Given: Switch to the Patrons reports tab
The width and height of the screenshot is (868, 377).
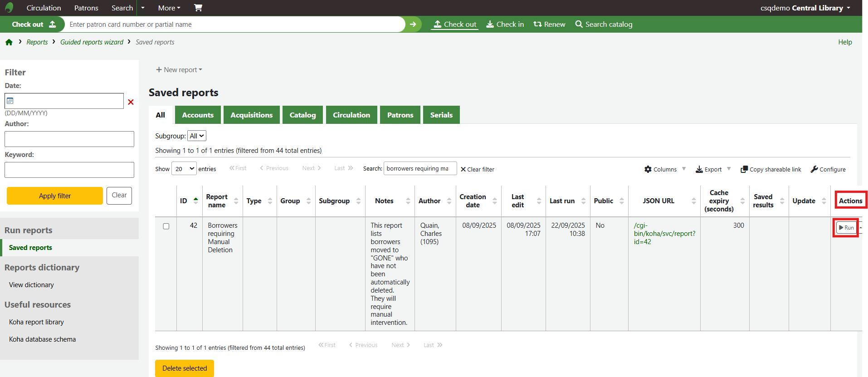Looking at the screenshot, I should point(400,115).
